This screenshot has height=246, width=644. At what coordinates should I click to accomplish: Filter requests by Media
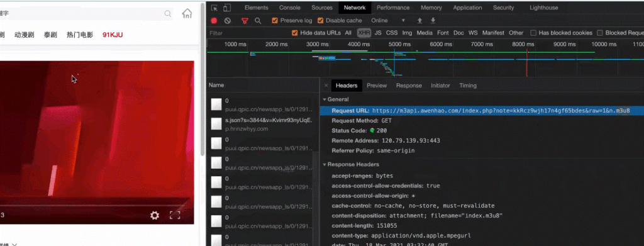425,33
